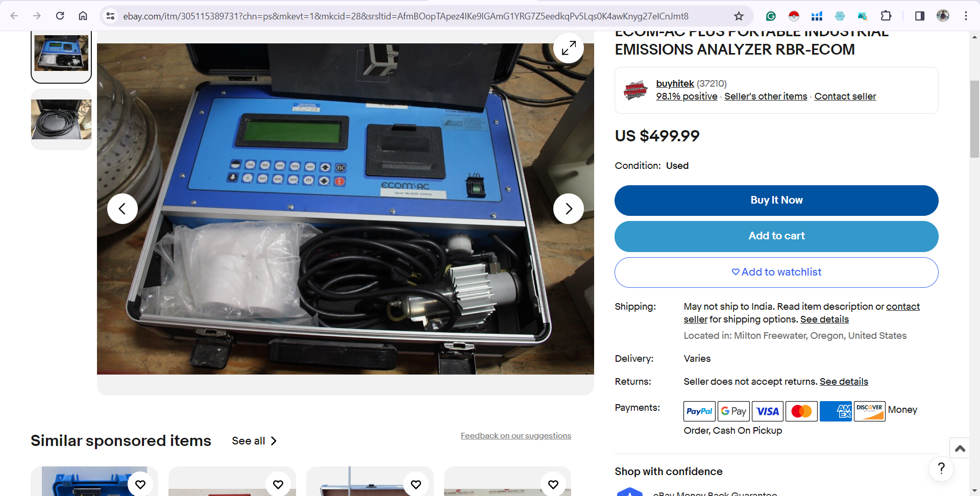Expand the product image to fullscreen

coord(569,48)
